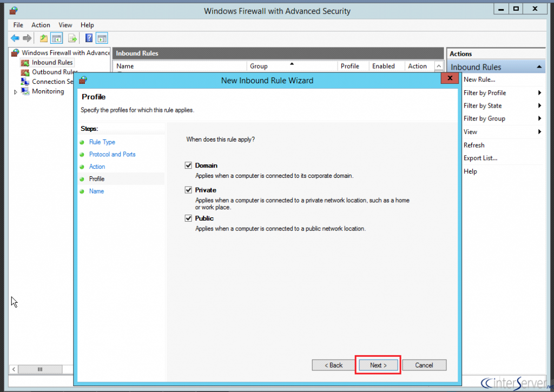Screen dimensions: 554x392
Task: Open the Help menu in menu bar
Action: pyautogui.click(x=87, y=25)
